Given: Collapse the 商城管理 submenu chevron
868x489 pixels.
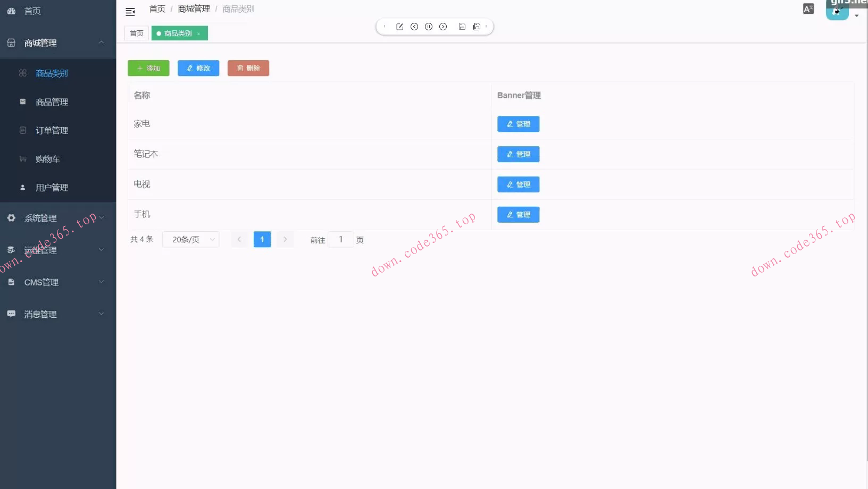Looking at the screenshot, I should 101,42.
